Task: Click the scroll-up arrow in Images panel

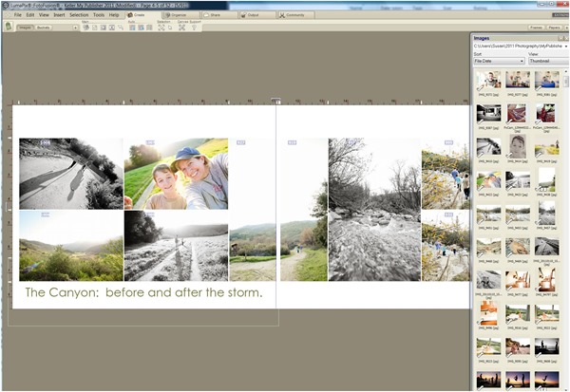Action: tap(566, 72)
